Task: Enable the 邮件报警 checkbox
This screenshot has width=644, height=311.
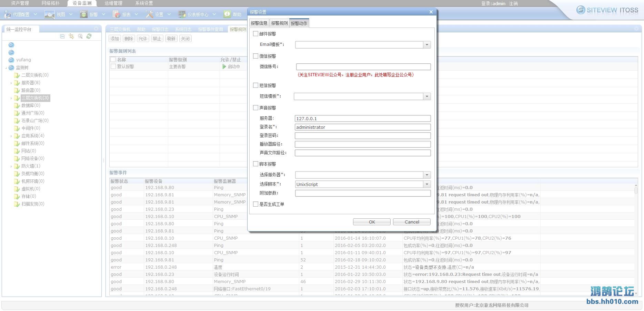Action: click(x=255, y=34)
